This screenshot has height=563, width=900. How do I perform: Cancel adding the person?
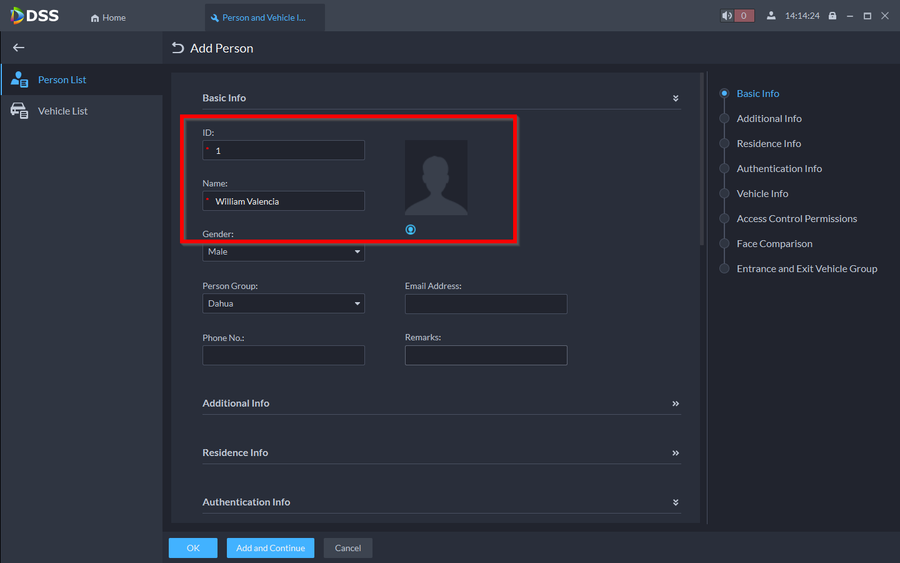(x=348, y=548)
